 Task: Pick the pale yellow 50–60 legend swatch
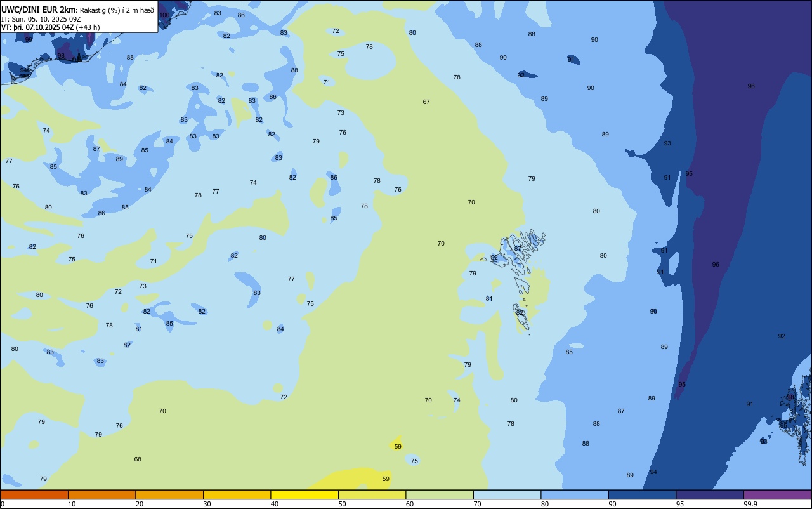tap(372, 494)
